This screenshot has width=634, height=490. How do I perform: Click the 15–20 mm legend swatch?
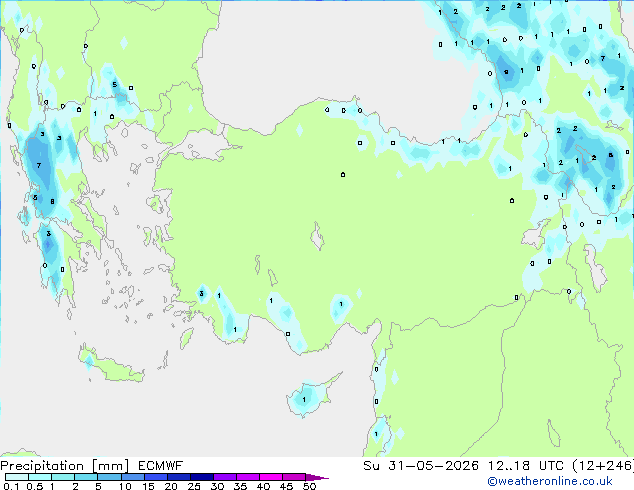(x=155, y=477)
